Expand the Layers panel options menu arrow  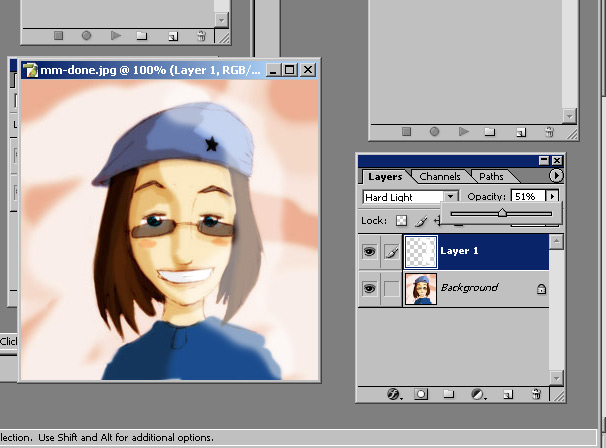coord(556,176)
